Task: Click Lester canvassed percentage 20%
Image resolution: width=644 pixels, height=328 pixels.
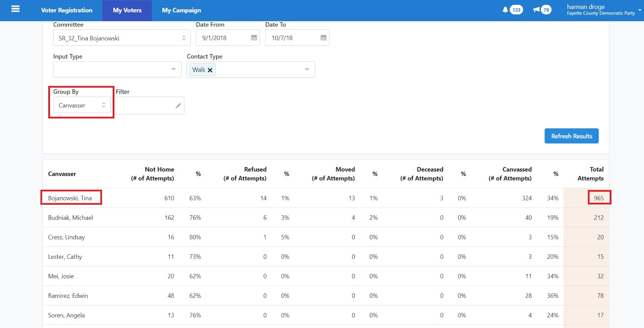Action: coord(553,257)
